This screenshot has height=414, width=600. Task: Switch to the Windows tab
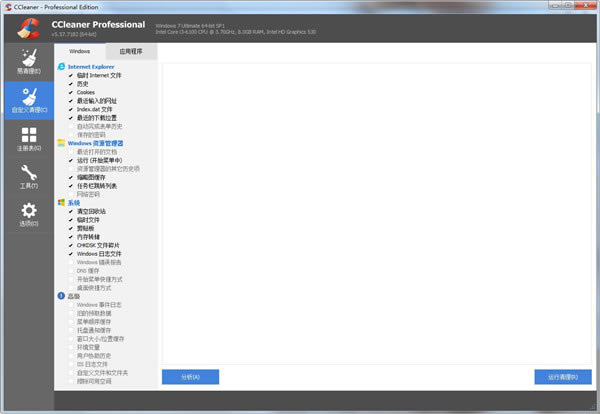point(80,51)
